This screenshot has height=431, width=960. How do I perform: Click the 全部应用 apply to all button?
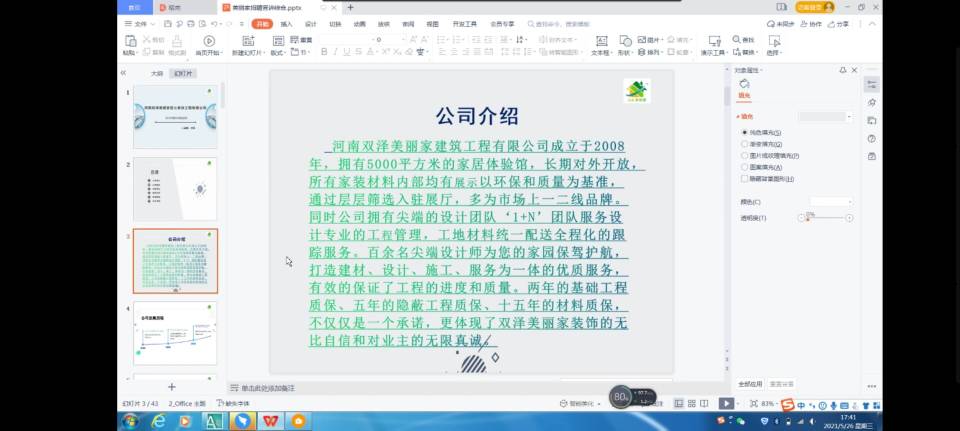click(x=750, y=383)
